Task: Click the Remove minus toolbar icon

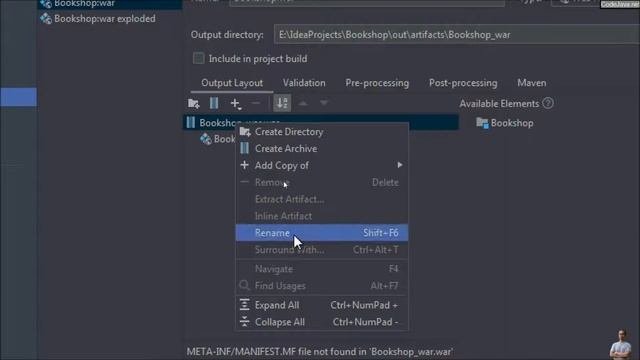Action: point(256,103)
